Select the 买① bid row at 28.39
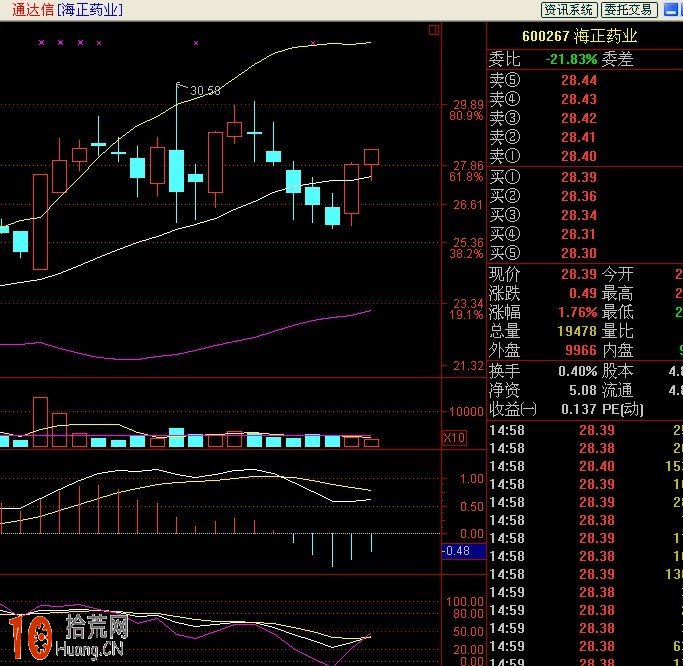The image size is (683, 666). [585, 177]
